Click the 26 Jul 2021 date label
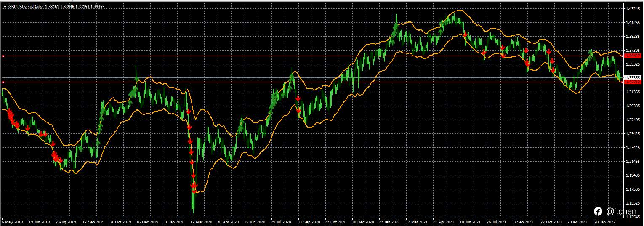Image resolution: width=644 pixels, height=226 pixels. tap(497, 221)
